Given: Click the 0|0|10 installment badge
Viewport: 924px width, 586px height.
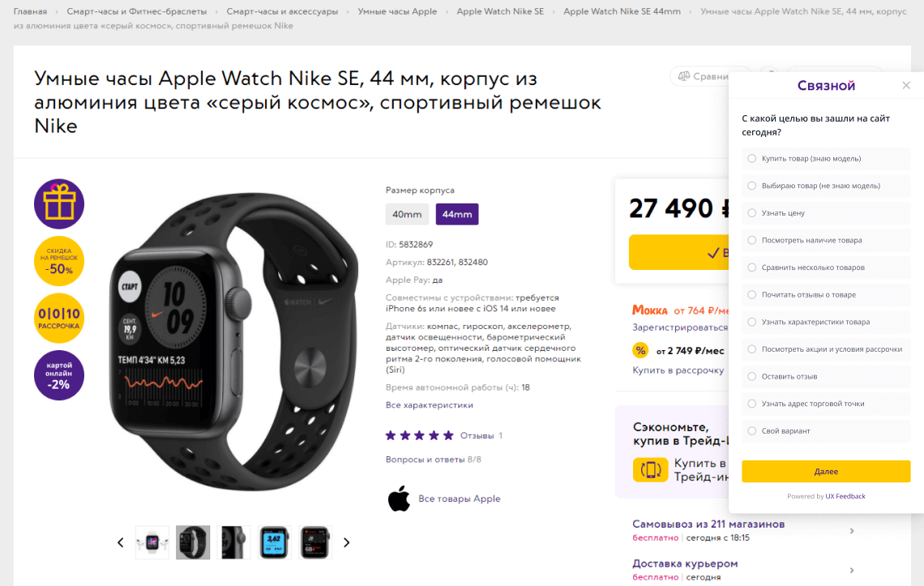Looking at the screenshot, I should 59,319.
